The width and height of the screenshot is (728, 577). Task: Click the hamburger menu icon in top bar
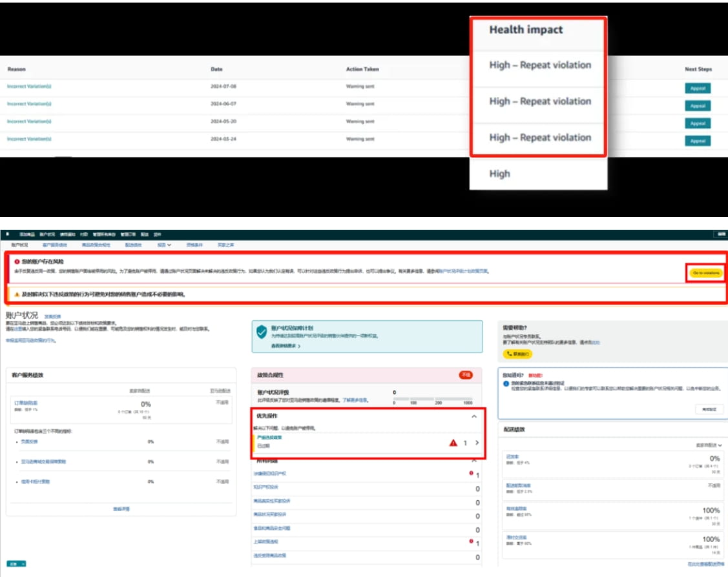8,235
